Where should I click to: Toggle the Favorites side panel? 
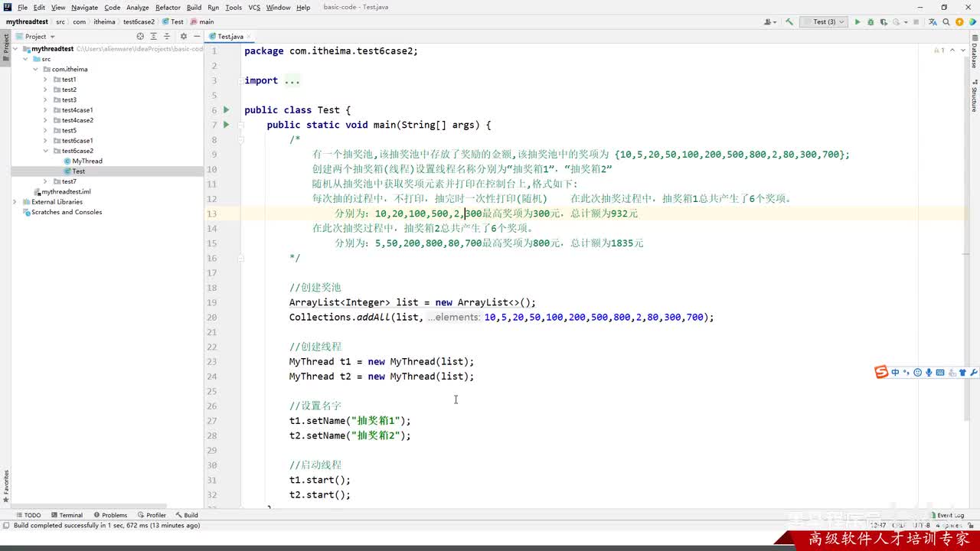coord(5,484)
